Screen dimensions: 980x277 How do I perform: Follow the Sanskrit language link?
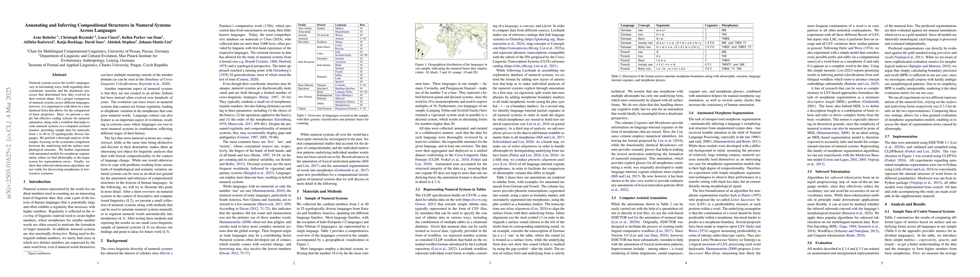coord(340,69)
